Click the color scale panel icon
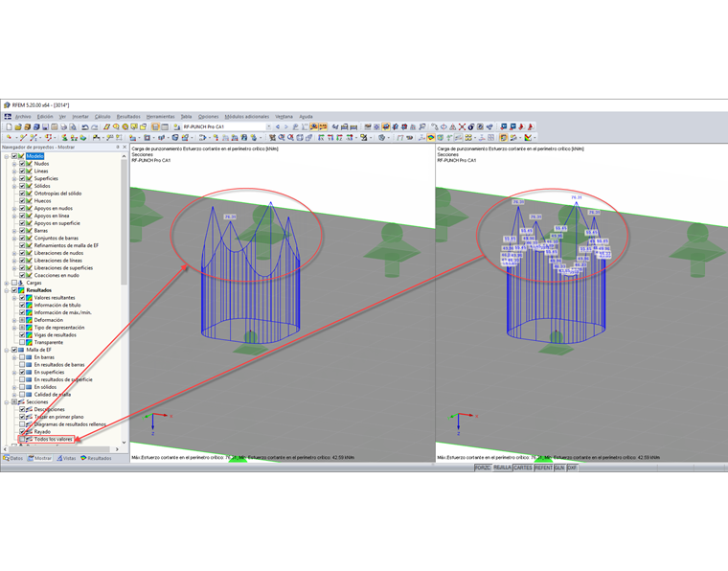Screen dimensions: 728x571 503,137
